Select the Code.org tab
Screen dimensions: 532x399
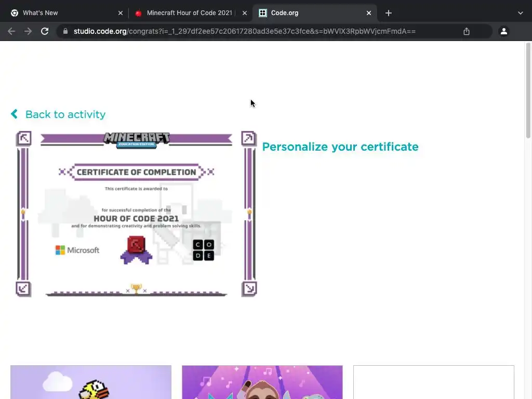coord(314,13)
